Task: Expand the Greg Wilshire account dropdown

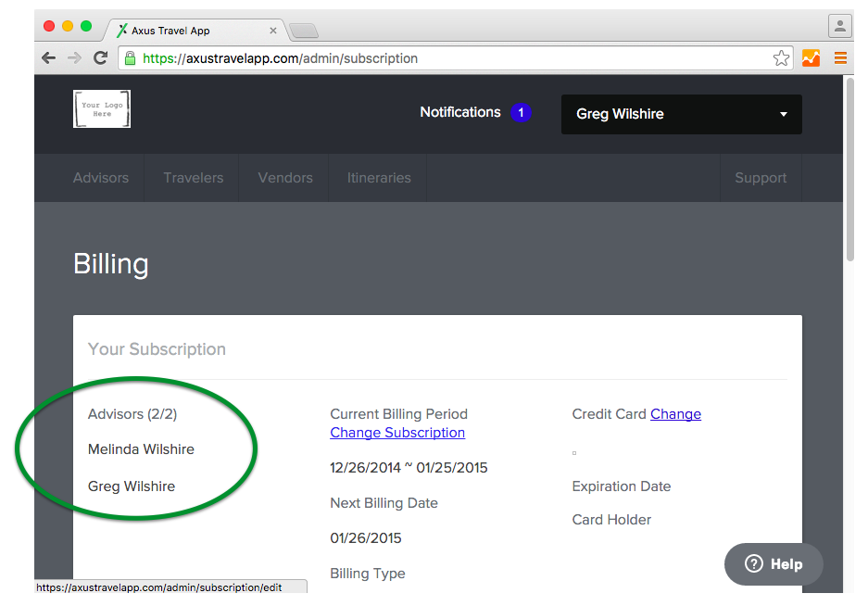Action: pyautogui.click(x=682, y=114)
